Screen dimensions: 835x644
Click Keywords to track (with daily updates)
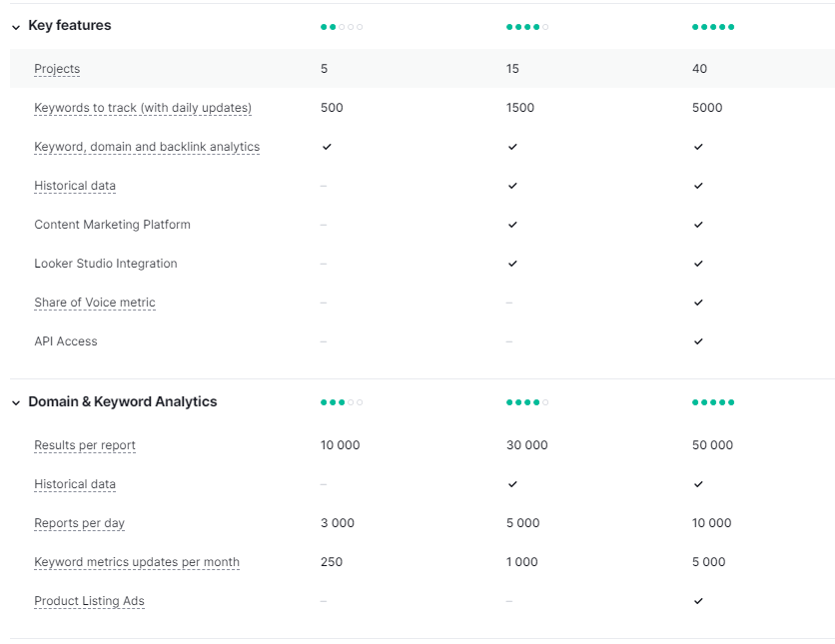tap(143, 108)
